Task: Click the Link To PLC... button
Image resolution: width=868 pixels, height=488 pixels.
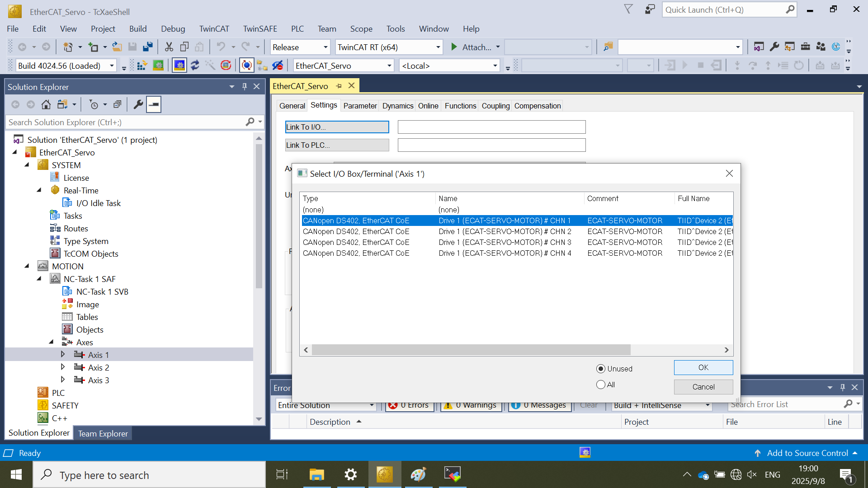Action: pyautogui.click(x=337, y=145)
